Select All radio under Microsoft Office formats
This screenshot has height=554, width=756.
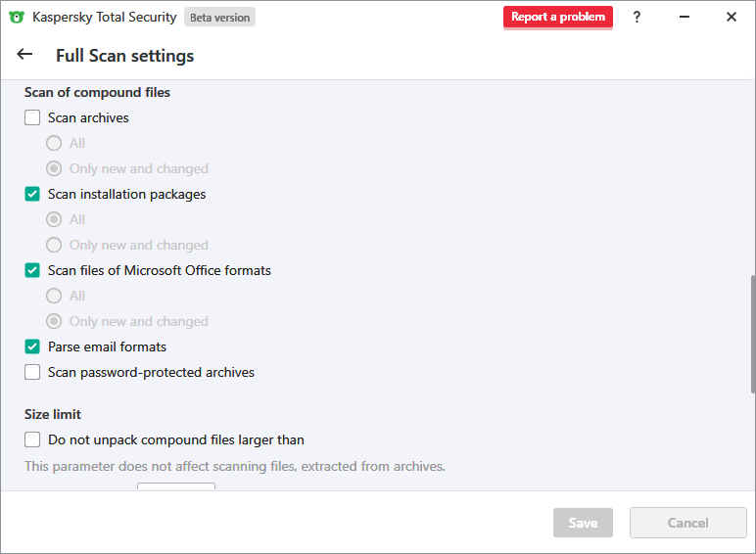pos(54,296)
